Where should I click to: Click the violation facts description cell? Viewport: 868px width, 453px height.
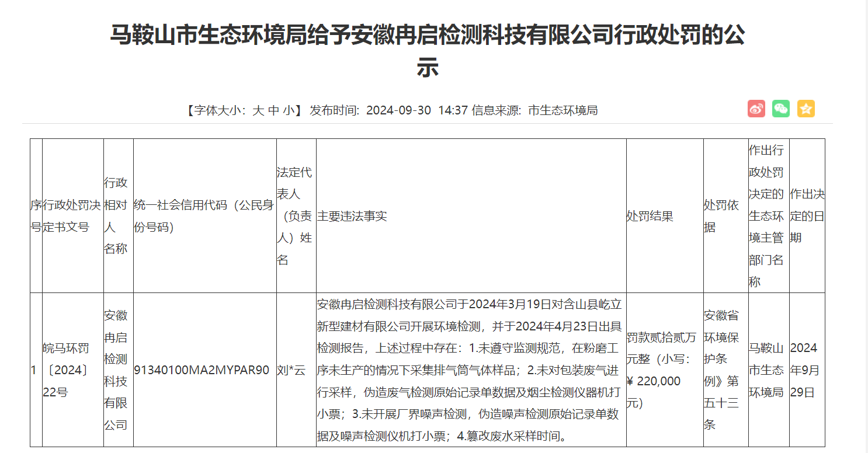[x=471, y=370]
